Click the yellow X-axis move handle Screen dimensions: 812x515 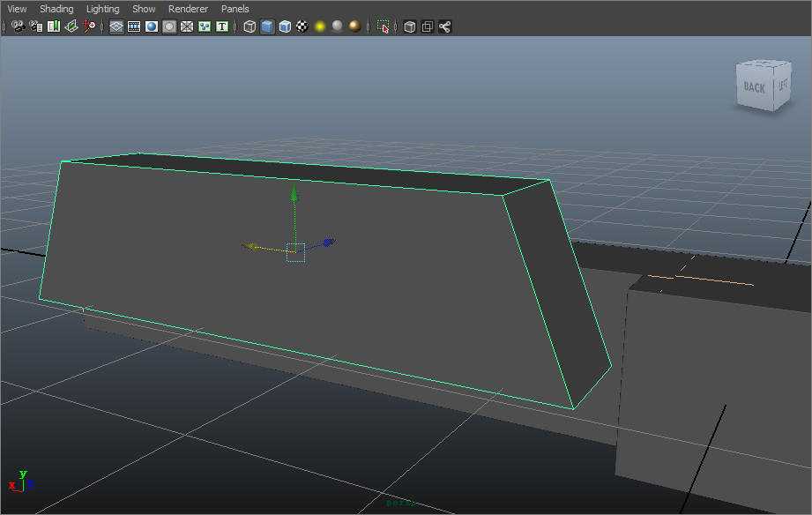250,247
